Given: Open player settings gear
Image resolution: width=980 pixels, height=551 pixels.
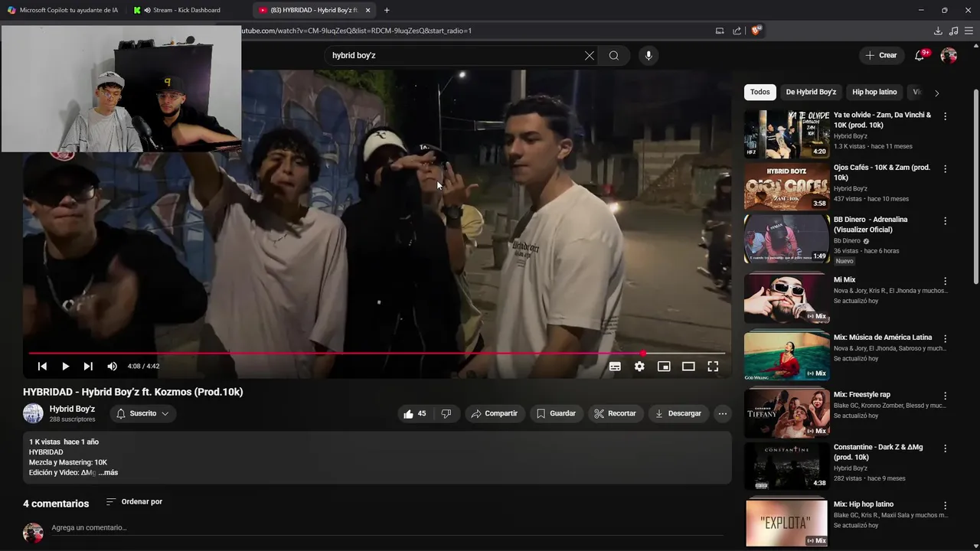Looking at the screenshot, I should click(x=639, y=367).
